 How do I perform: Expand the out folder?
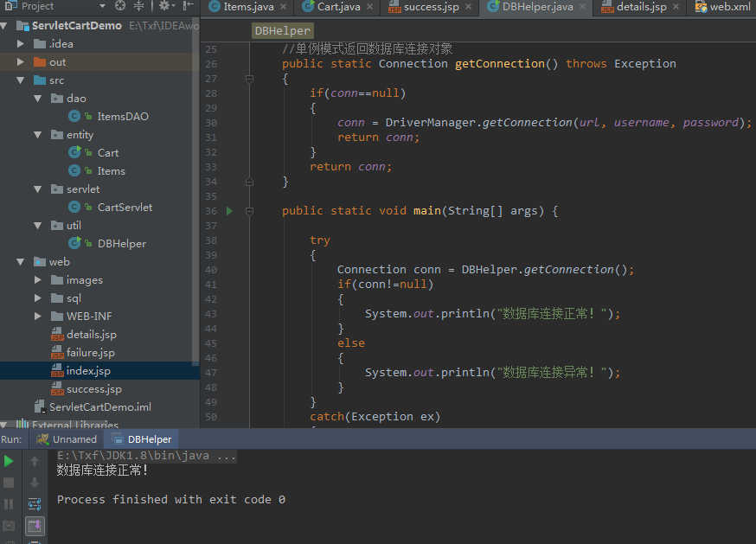click(20, 62)
